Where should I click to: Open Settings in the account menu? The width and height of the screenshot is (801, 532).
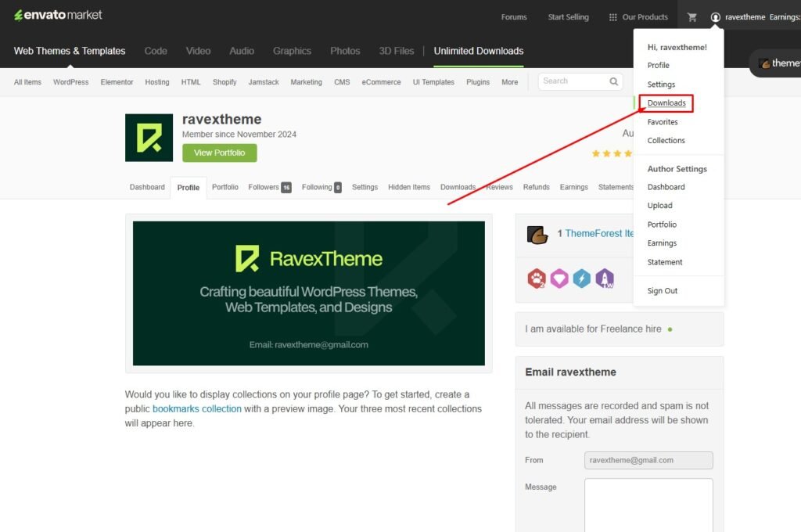(x=661, y=84)
